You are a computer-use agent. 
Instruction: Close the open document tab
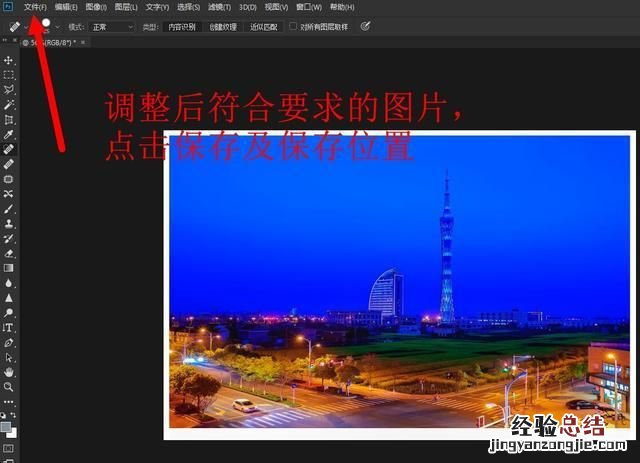pyautogui.click(x=84, y=43)
